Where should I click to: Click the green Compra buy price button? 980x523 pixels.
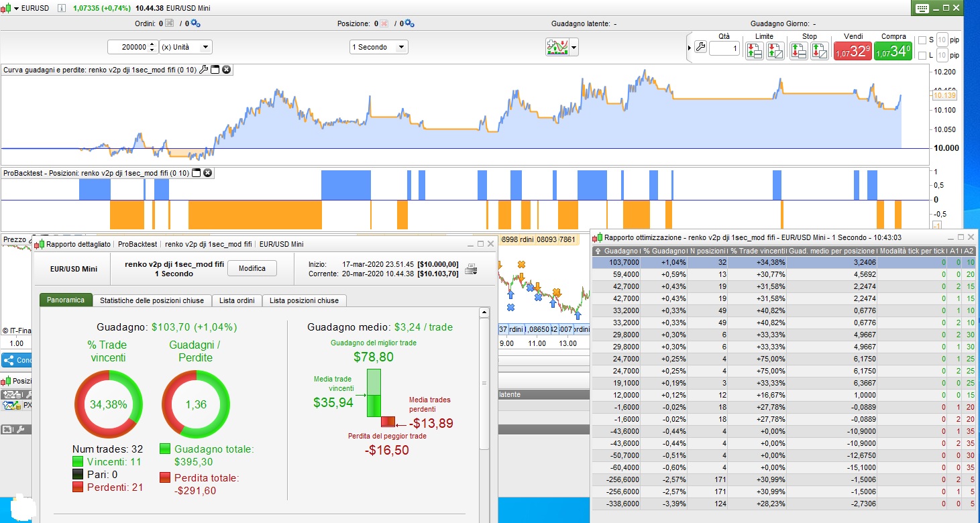pyautogui.click(x=893, y=51)
